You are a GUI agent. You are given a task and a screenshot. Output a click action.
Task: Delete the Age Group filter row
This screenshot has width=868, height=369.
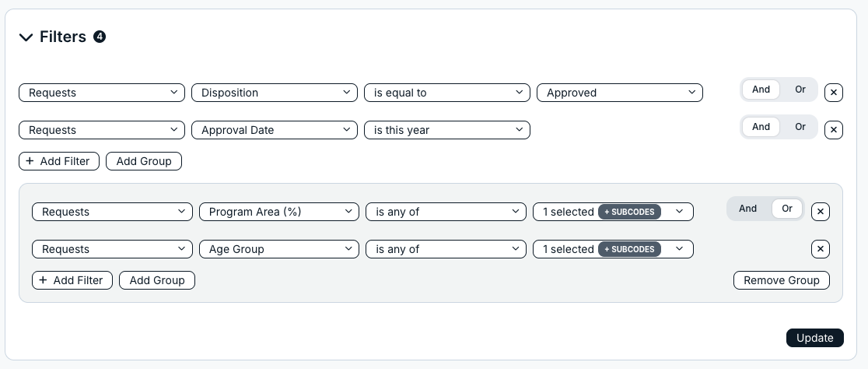coord(821,249)
